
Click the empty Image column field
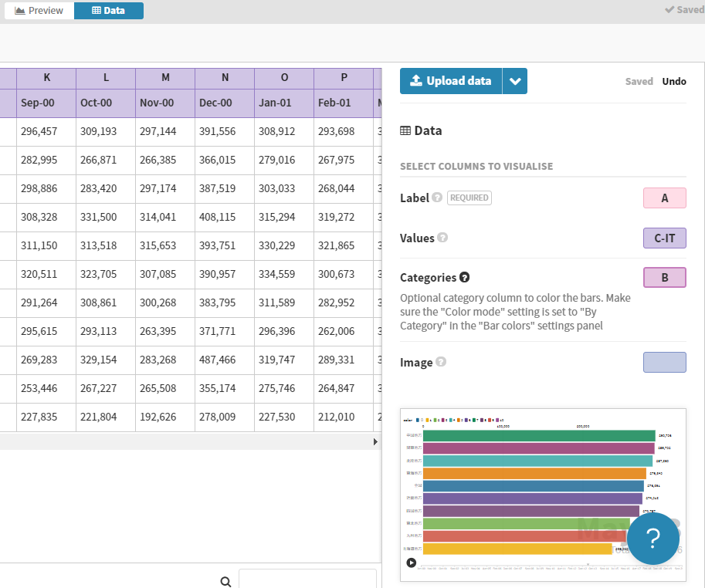(x=665, y=363)
